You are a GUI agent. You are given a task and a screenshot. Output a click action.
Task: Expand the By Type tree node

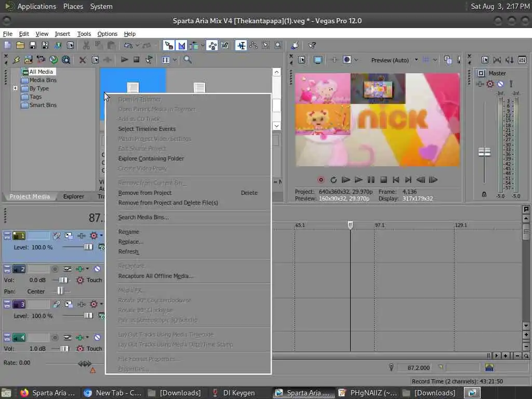point(15,88)
